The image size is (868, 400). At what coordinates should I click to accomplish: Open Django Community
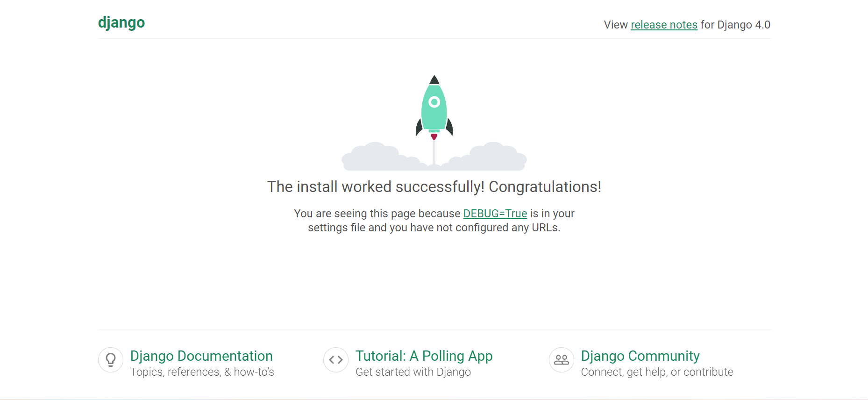pos(640,356)
